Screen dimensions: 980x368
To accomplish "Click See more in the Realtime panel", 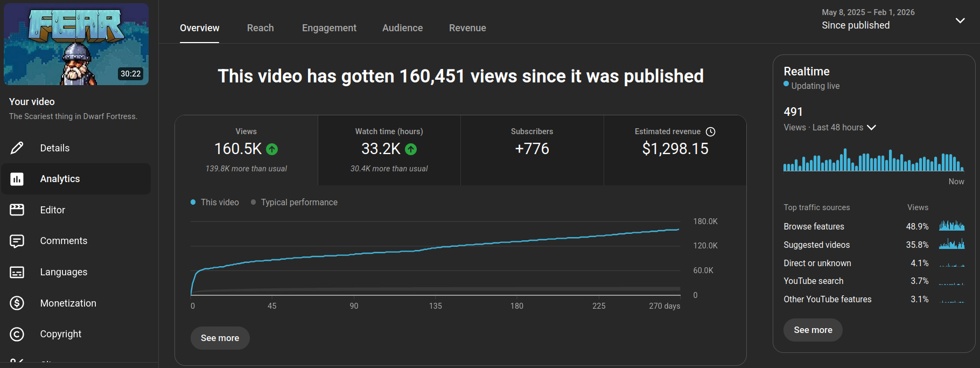I will click(x=813, y=330).
